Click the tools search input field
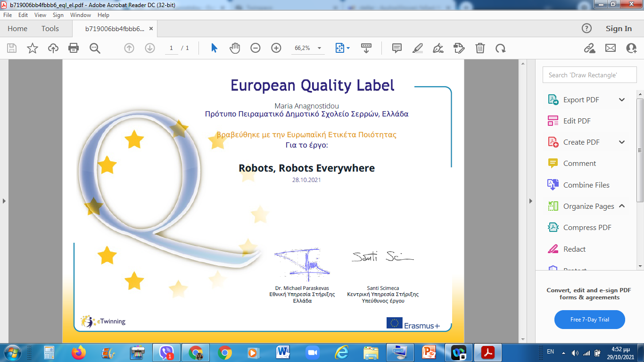The width and height of the screenshot is (644, 362). (589, 75)
